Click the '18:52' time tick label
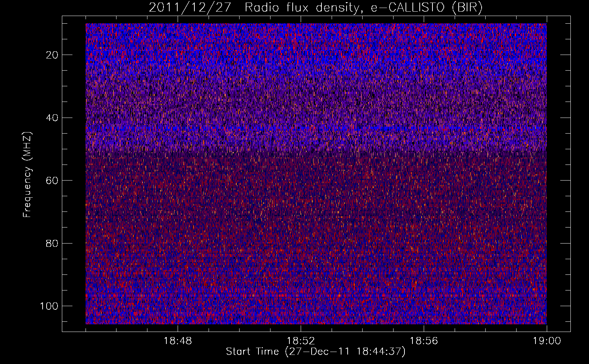589x364 pixels. click(x=301, y=341)
